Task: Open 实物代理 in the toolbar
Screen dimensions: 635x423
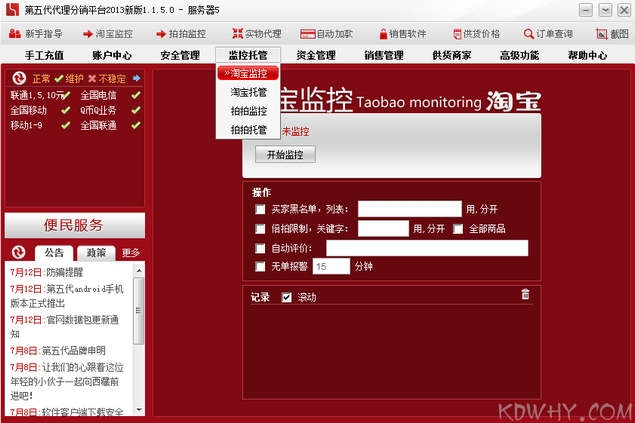Action: pos(238,34)
